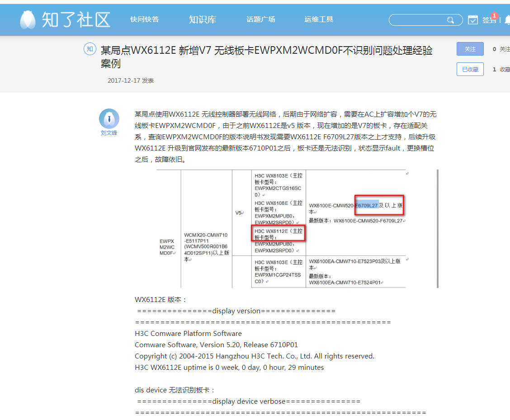Click the 'Release 6710P01' version line
Viewport: 510px width, 420px height.
216,345
